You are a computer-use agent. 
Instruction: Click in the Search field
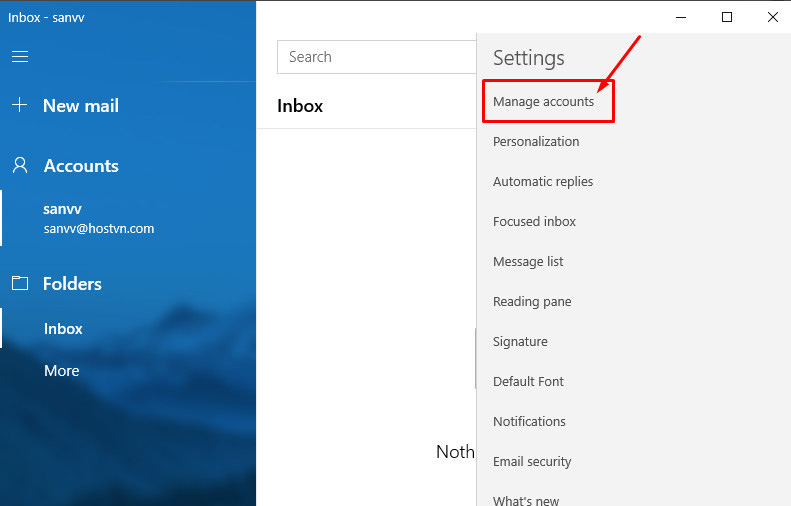375,57
